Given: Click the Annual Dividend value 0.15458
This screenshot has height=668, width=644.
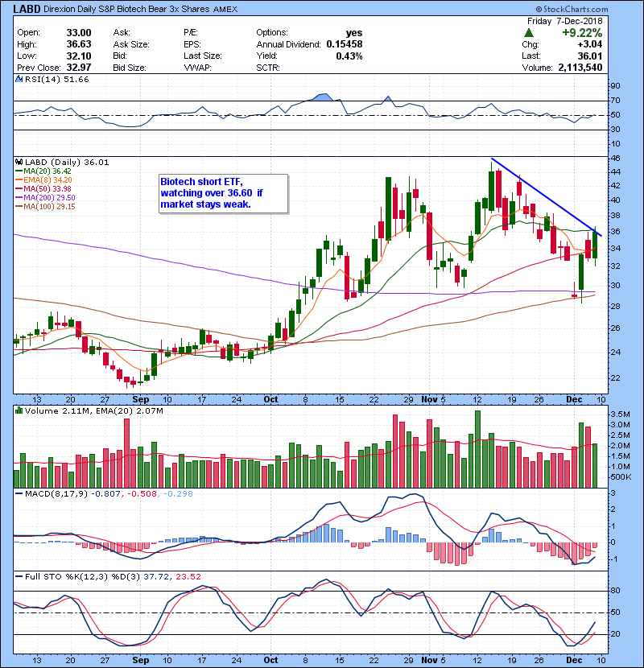Looking at the screenshot, I should (x=345, y=44).
